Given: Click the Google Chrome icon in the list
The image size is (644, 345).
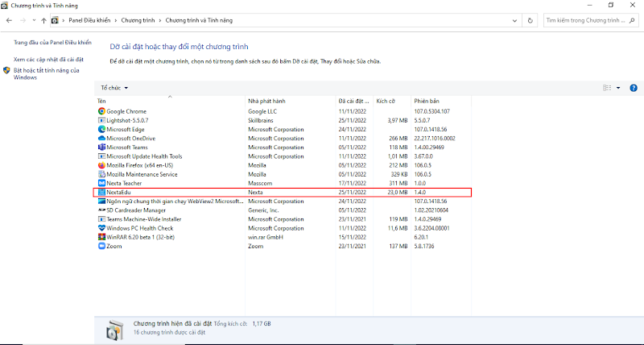Looking at the screenshot, I should click(x=101, y=111).
